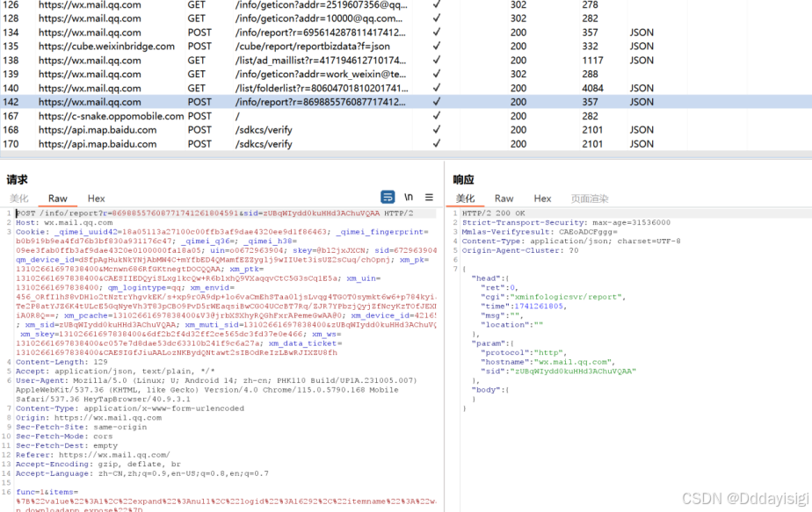Image resolution: width=812 pixels, height=512 pixels.
Task: Click the checkmark in row 142
Action: (437, 102)
